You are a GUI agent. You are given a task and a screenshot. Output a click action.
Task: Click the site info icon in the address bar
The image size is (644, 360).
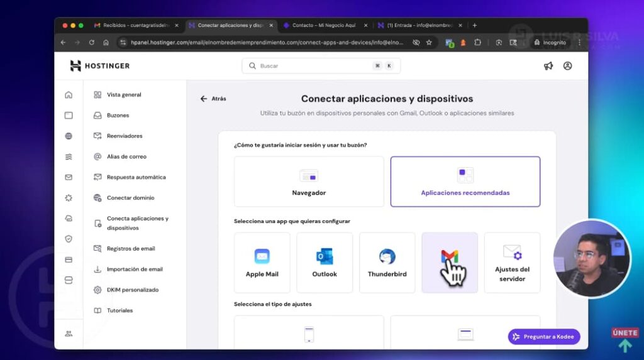(x=123, y=42)
